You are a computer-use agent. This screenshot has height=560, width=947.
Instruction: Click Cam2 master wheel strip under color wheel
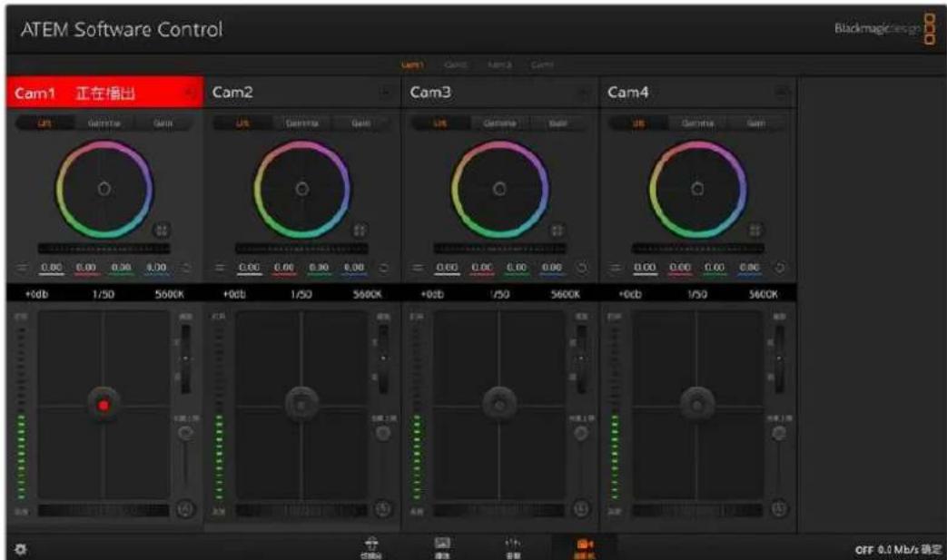(301, 248)
